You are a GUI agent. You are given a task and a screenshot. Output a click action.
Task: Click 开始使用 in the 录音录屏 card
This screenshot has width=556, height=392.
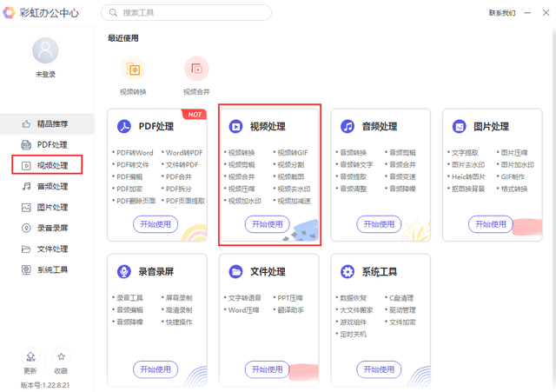pos(156,369)
